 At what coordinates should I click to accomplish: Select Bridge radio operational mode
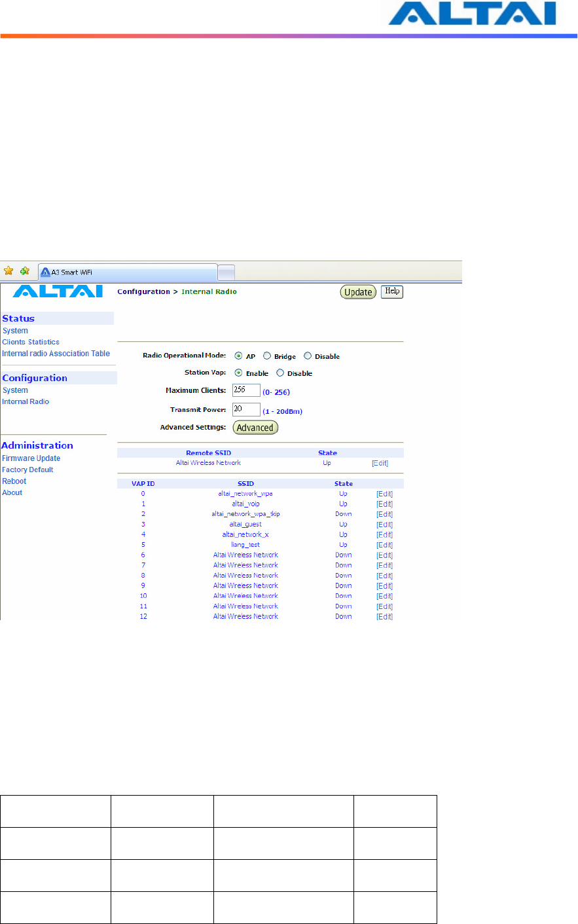267,356
